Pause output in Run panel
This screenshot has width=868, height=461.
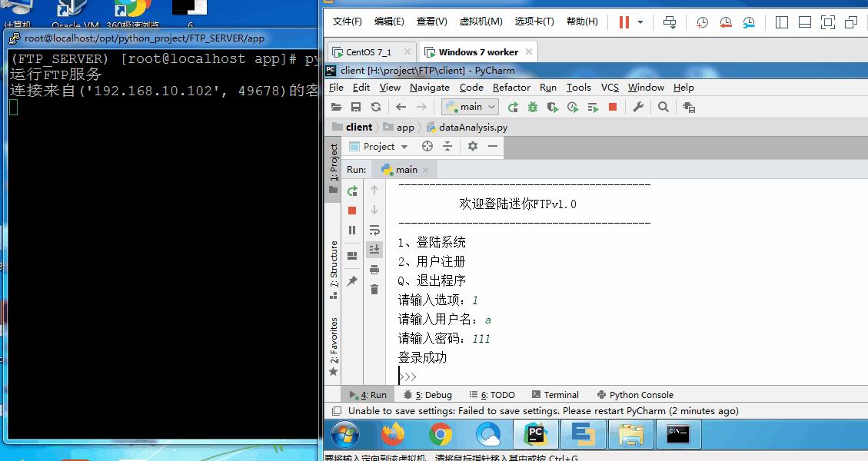point(352,230)
